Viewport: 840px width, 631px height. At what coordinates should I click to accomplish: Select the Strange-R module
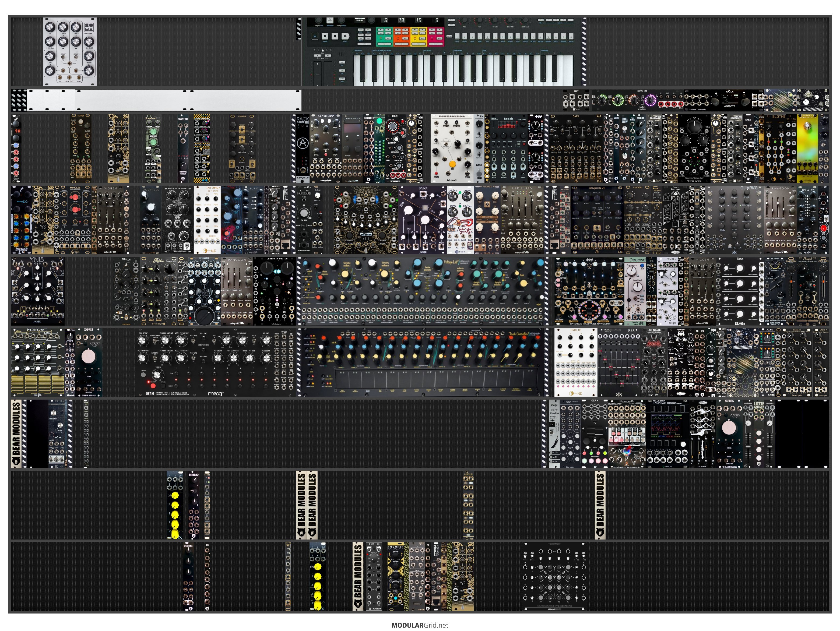(627, 433)
